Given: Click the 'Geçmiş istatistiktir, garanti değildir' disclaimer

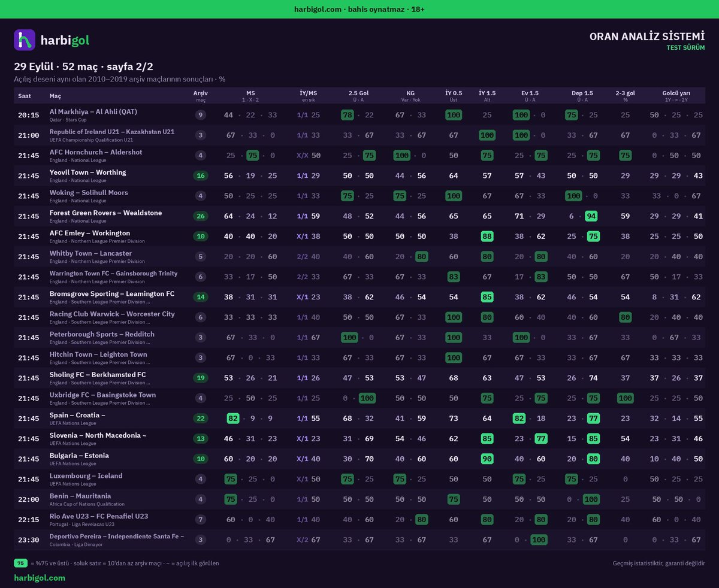Looking at the screenshot, I should click(659, 563).
